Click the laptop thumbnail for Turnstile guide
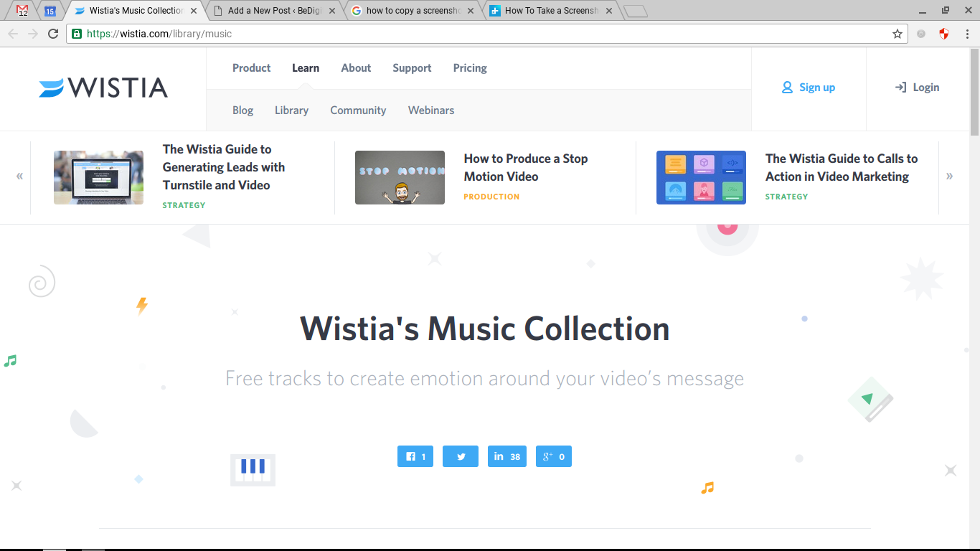980x551 pixels. (x=98, y=177)
